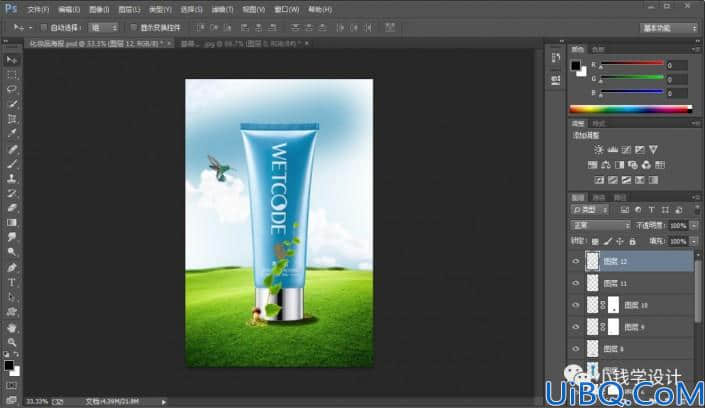Open the workspace switcher dropdown

coord(669,28)
